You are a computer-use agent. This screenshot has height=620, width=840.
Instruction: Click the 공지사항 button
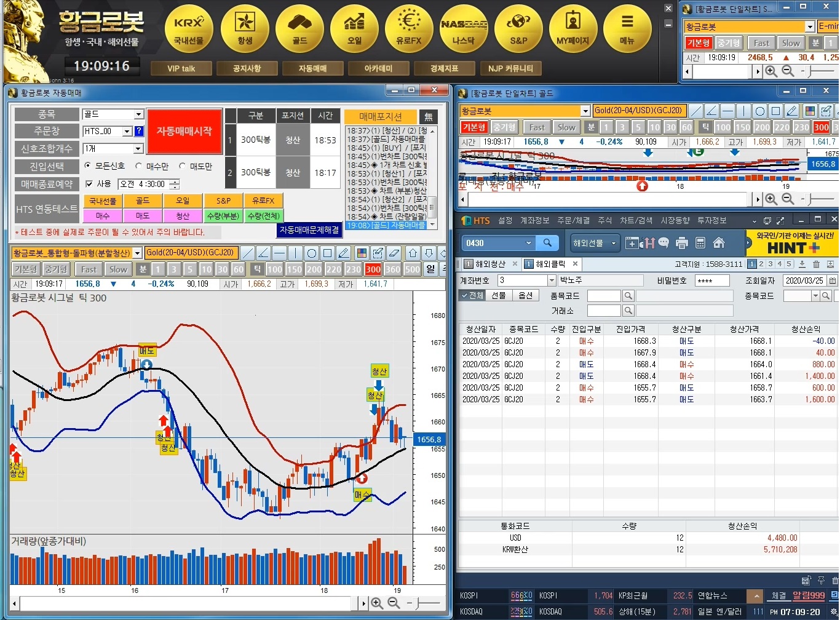coord(247,68)
